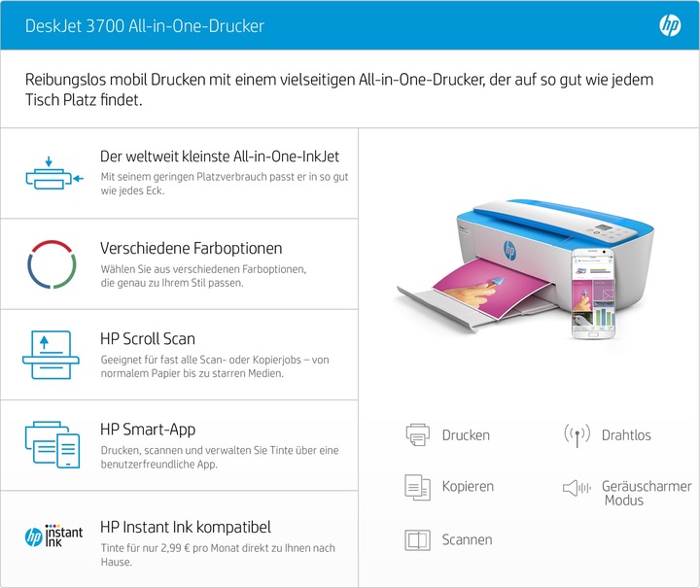The image size is (700, 588).
Task: Click the Scannen scanner icon
Action: 417,539
